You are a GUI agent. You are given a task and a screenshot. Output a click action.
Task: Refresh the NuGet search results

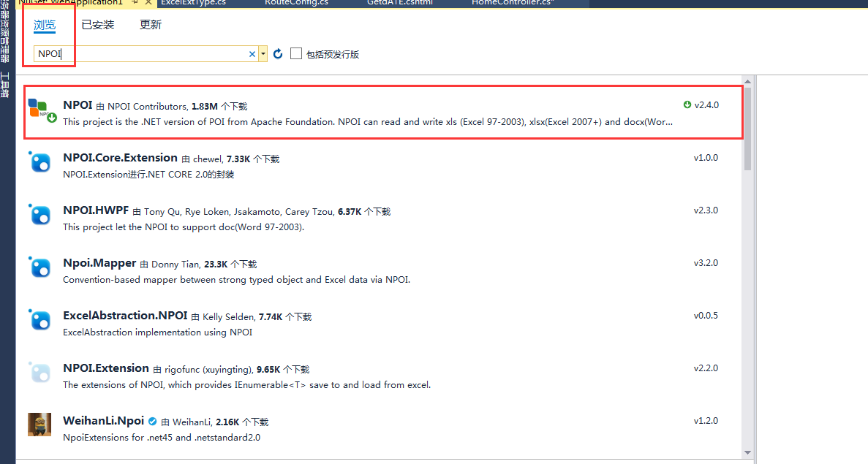[x=278, y=54]
